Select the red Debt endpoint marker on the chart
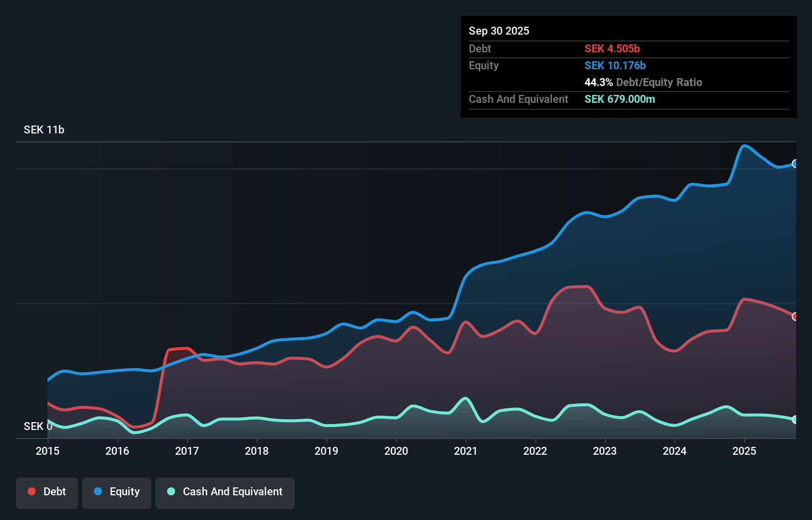 tap(795, 317)
